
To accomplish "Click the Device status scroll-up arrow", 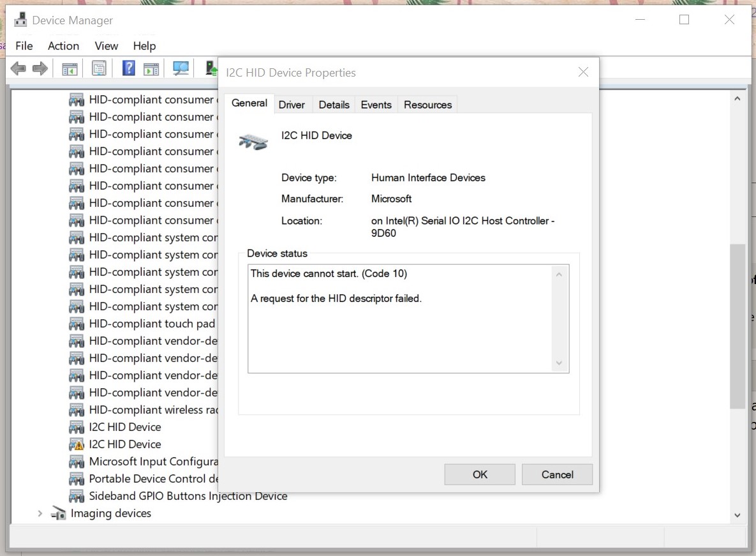I will tap(560, 273).
